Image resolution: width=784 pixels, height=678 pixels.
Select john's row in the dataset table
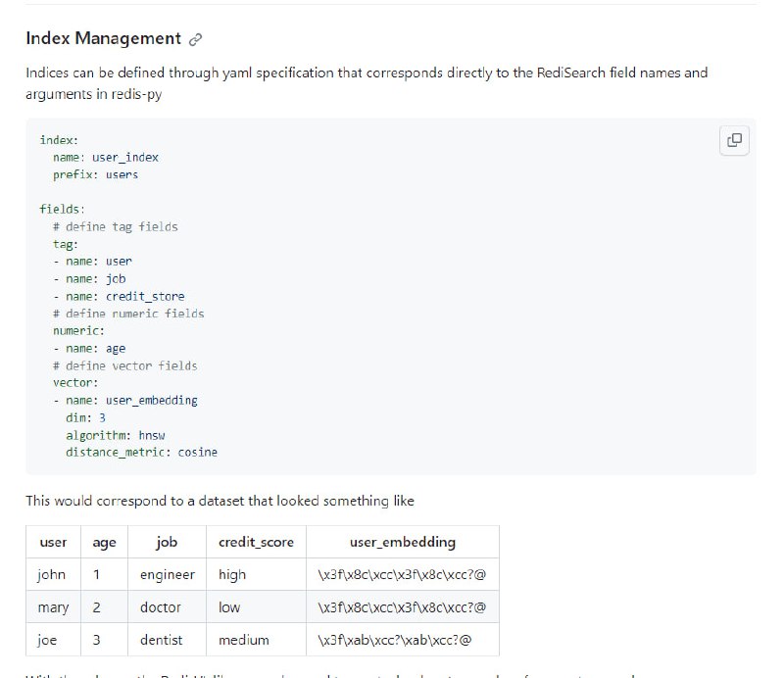[52, 575]
